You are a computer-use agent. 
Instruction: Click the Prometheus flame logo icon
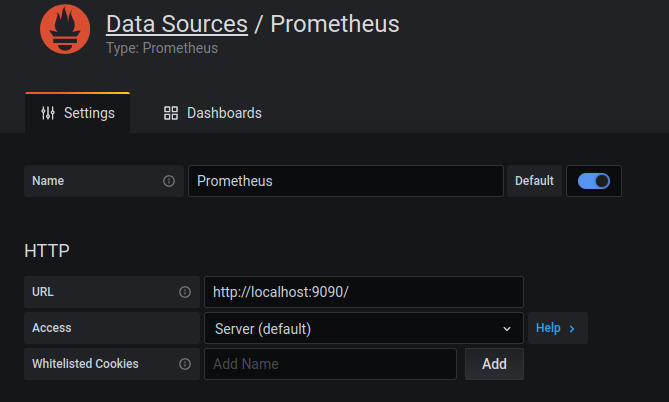[65, 31]
